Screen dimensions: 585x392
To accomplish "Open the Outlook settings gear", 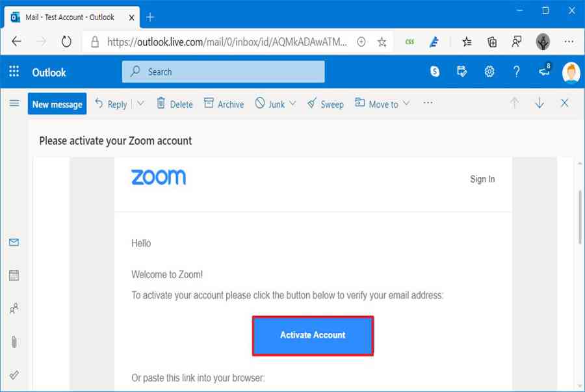I will (489, 72).
